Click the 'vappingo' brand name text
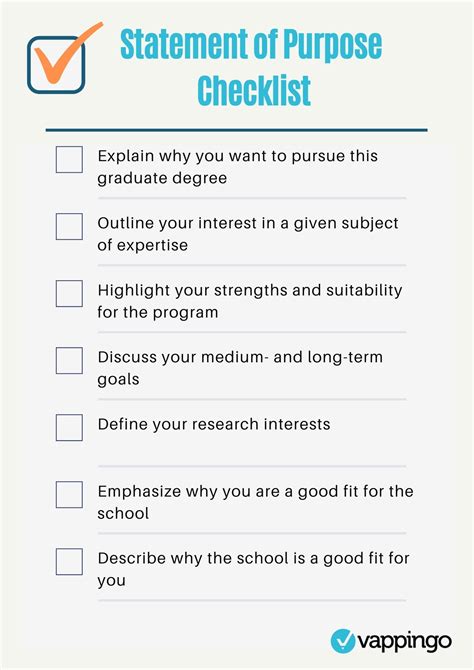The width and height of the screenshot is (474, 670). pos(404,642)
